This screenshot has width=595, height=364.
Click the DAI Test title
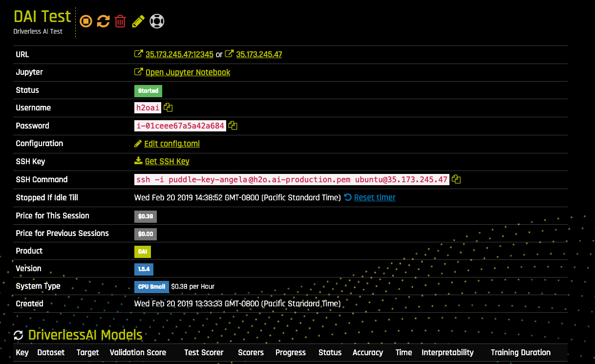(x=42, y=16)
